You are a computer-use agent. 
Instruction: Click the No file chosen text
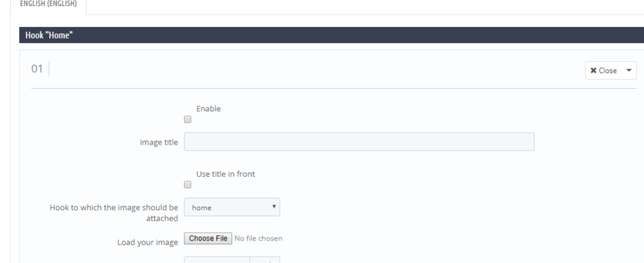[258, 239]
